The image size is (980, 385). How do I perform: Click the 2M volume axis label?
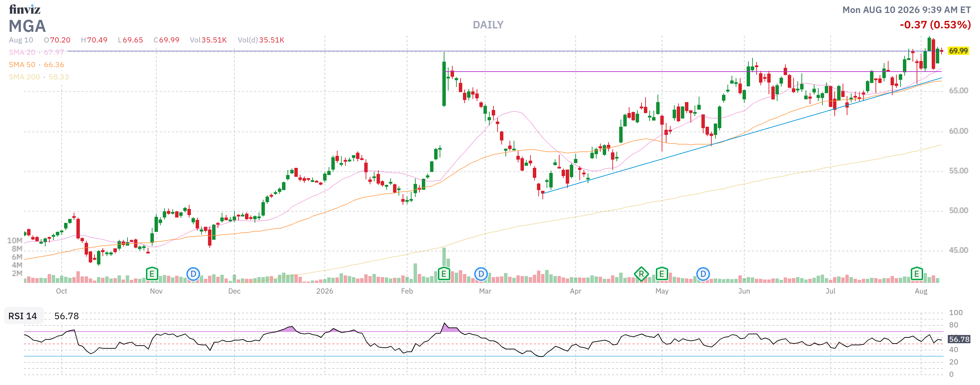pyautogui.click(x=17, y=273)
